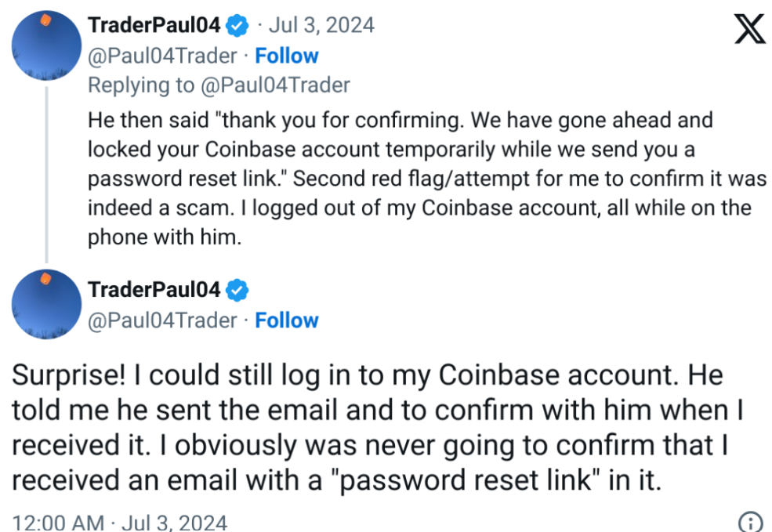This screenshot has height=532, width=772.
Task: Click the reply text starting "He then said"
Action: coord(400,121)
